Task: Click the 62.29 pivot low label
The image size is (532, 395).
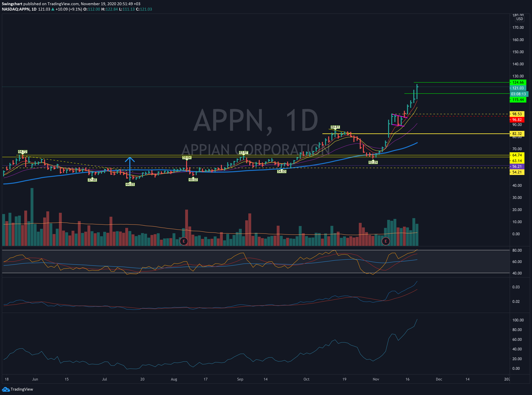Action: click(x=373, y=162)
